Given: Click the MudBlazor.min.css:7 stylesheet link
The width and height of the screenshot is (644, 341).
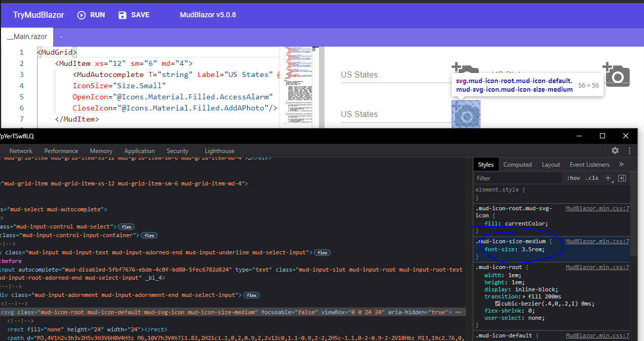Looking at the screenshot, I should point(597,241).
